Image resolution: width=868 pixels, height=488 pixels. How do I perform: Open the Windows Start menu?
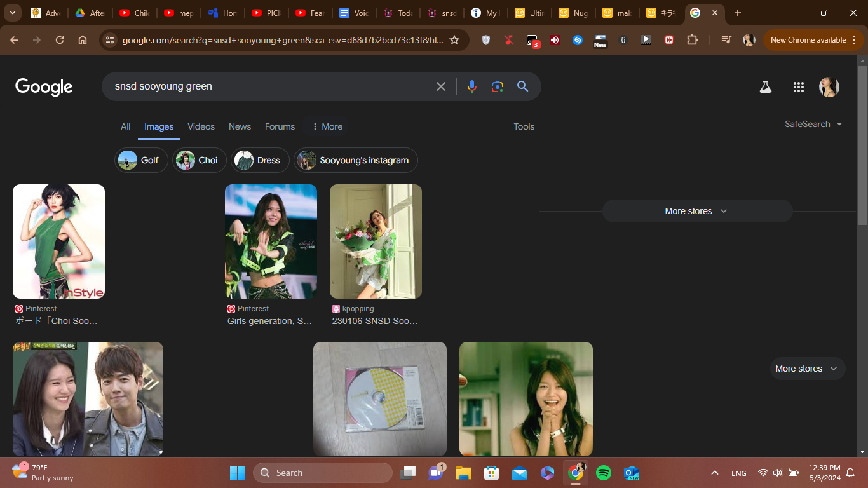[x=237, y=473]
